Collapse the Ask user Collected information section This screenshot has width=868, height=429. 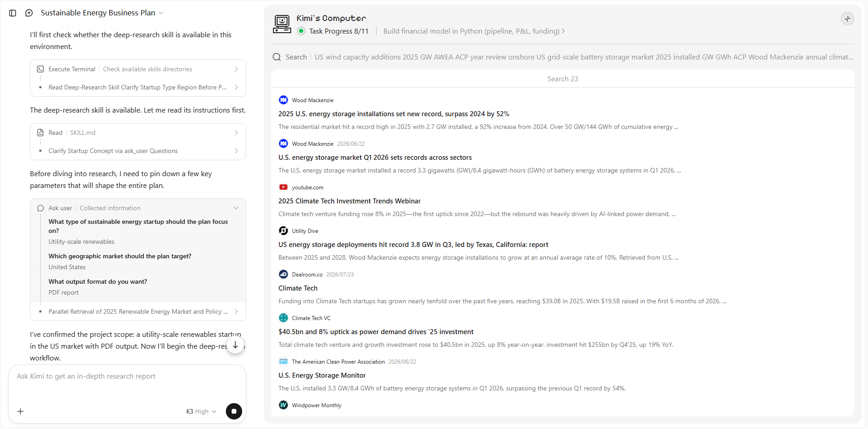click(138, 208)
